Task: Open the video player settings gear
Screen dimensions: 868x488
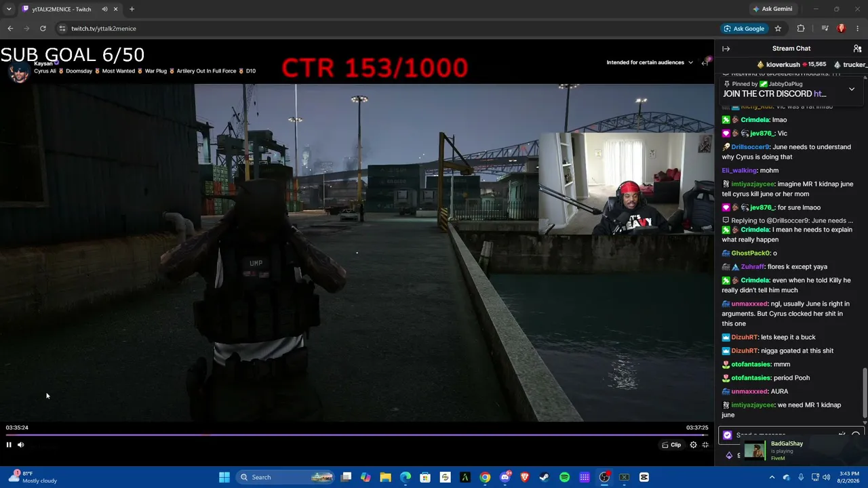Action: pyautogui.click(x=693, y=445)
